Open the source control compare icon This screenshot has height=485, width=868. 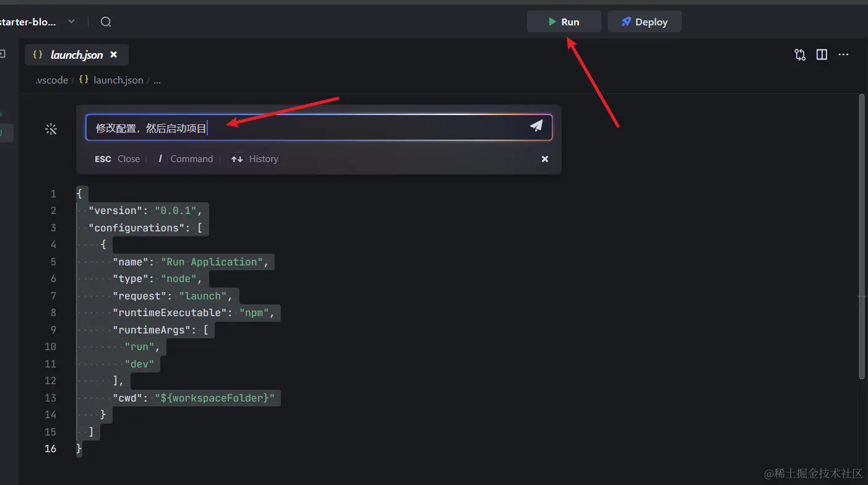(x=800, y=54)
